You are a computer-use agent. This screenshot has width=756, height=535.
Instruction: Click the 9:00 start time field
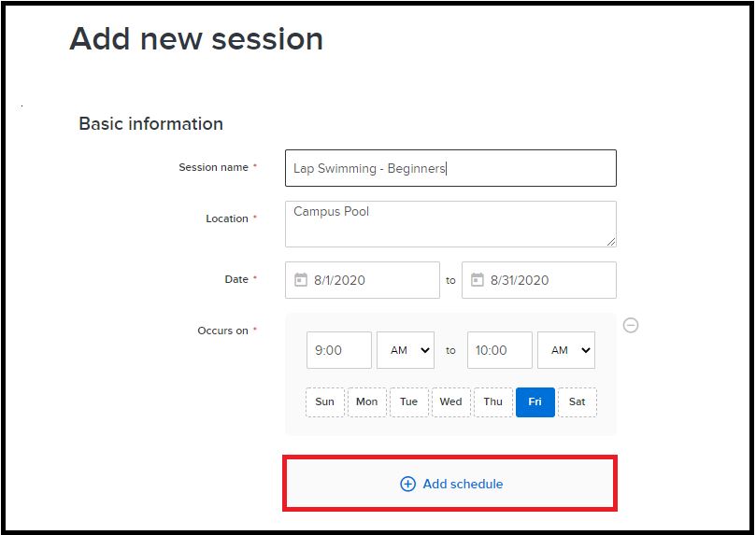(x=339, y=350)
